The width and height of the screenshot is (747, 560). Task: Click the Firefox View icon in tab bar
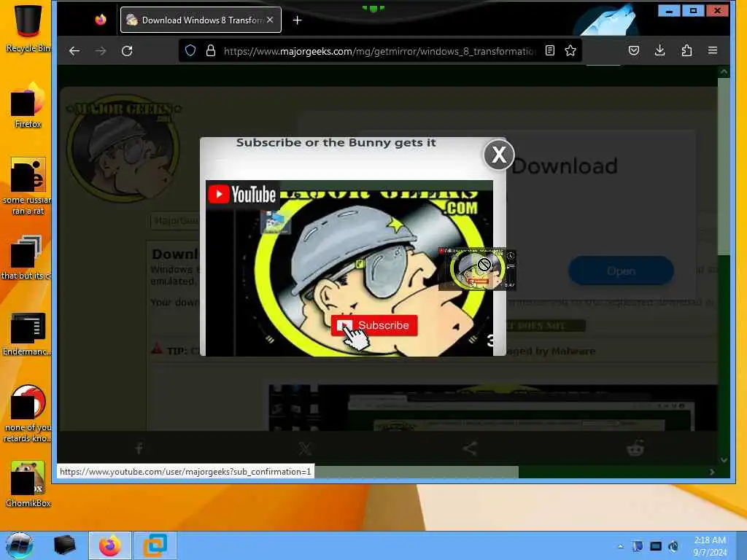coord(101,20)
